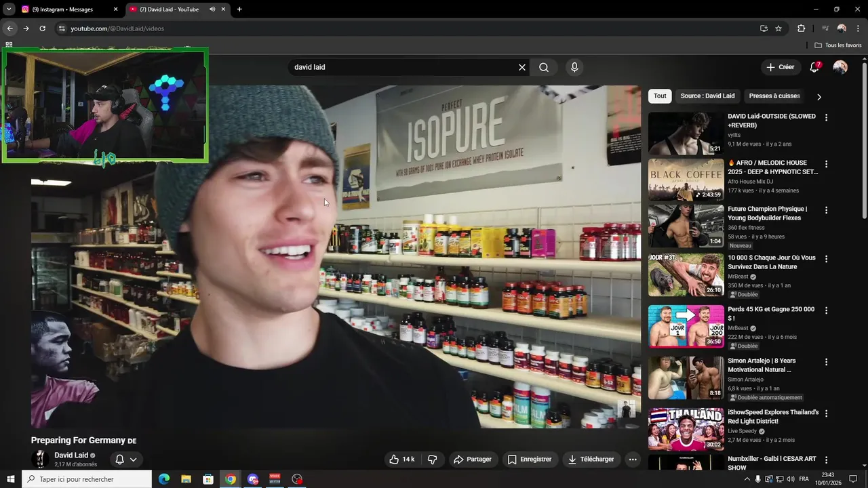Open options for AFRO / MELODIC HOUSE video
The image size is (868, 488).
[x=826, y=164]
